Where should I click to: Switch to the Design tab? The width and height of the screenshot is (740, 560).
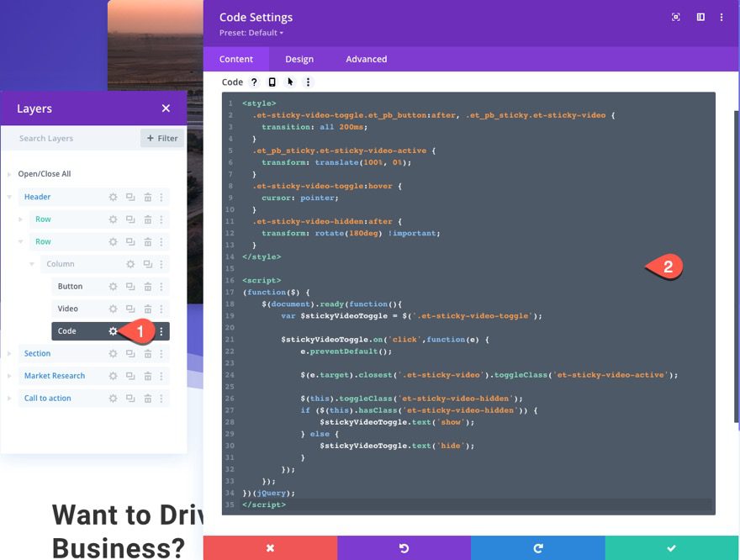coord(299,59)
